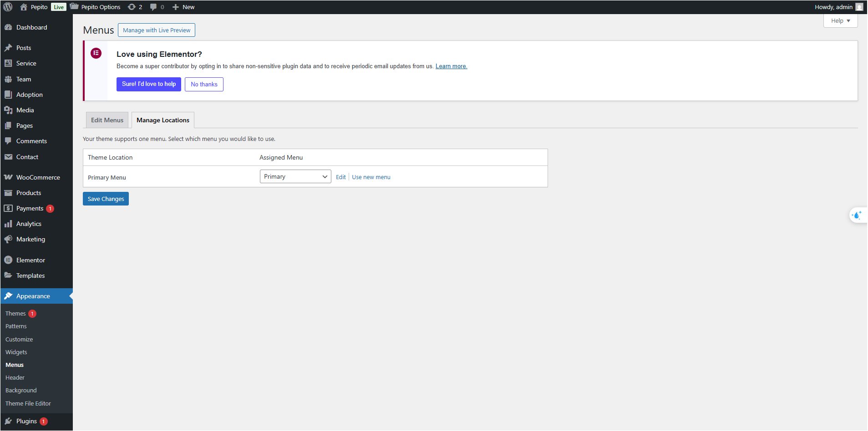Click the Payments dollar icon
868x431 pixels.
point(8,208)
